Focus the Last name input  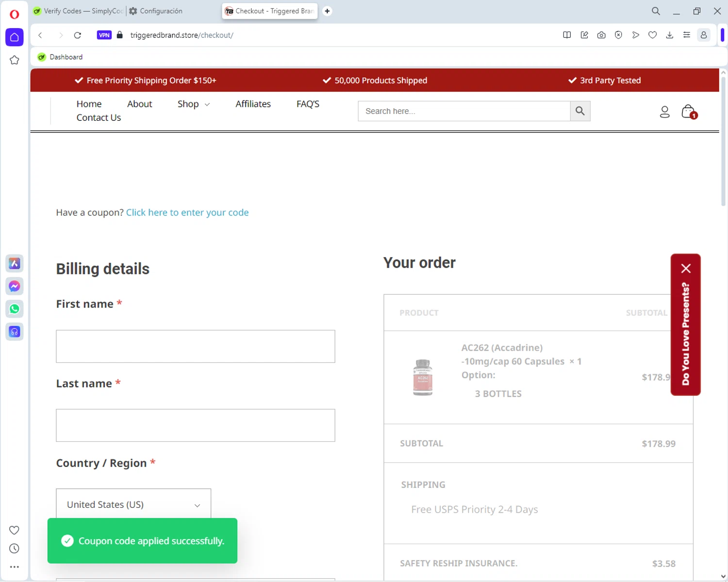(x=196, y=425)
